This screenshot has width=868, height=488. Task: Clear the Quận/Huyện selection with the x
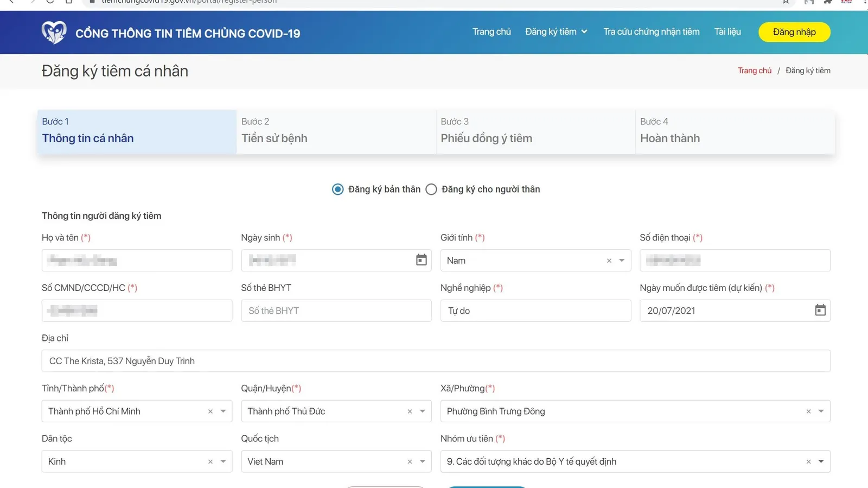tap(410, 411)
